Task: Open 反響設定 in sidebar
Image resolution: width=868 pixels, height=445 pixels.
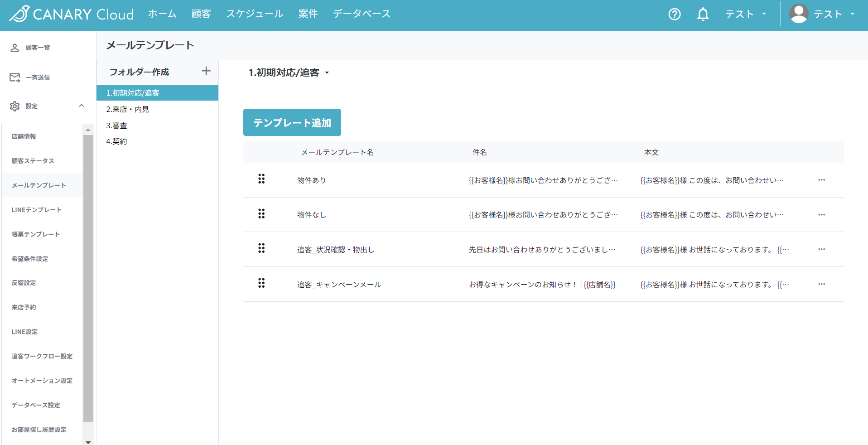Action: (24, 283)
